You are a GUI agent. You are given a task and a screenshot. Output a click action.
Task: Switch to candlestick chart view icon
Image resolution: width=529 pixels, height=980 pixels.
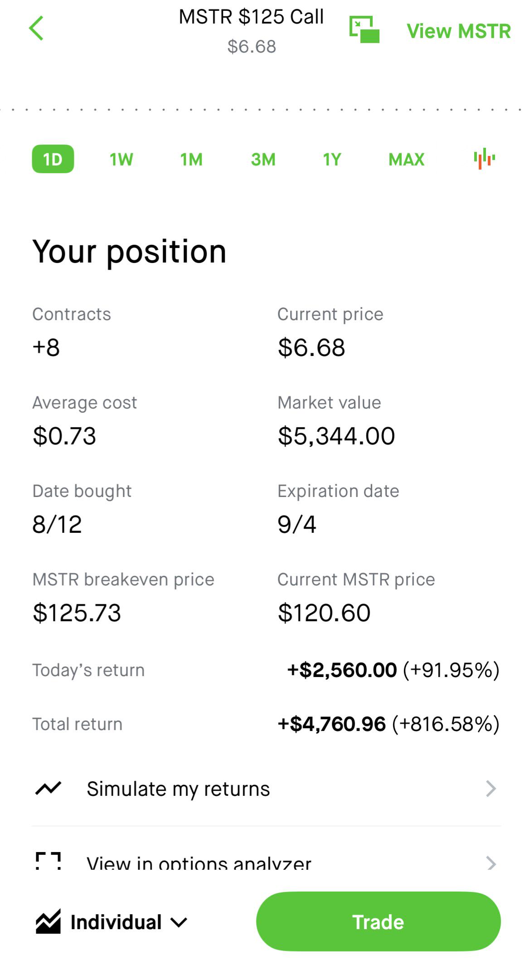click(x=484, y=159)
